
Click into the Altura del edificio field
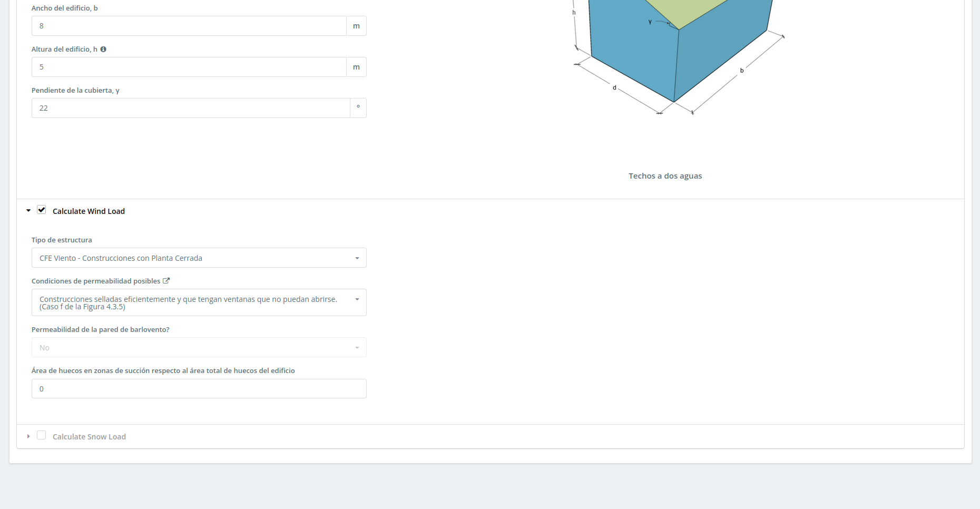[189, 67]
